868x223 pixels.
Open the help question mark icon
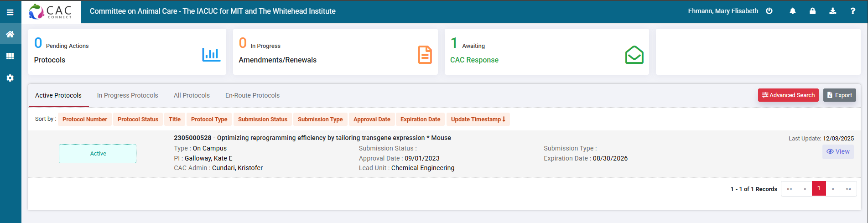pos(852,11)
